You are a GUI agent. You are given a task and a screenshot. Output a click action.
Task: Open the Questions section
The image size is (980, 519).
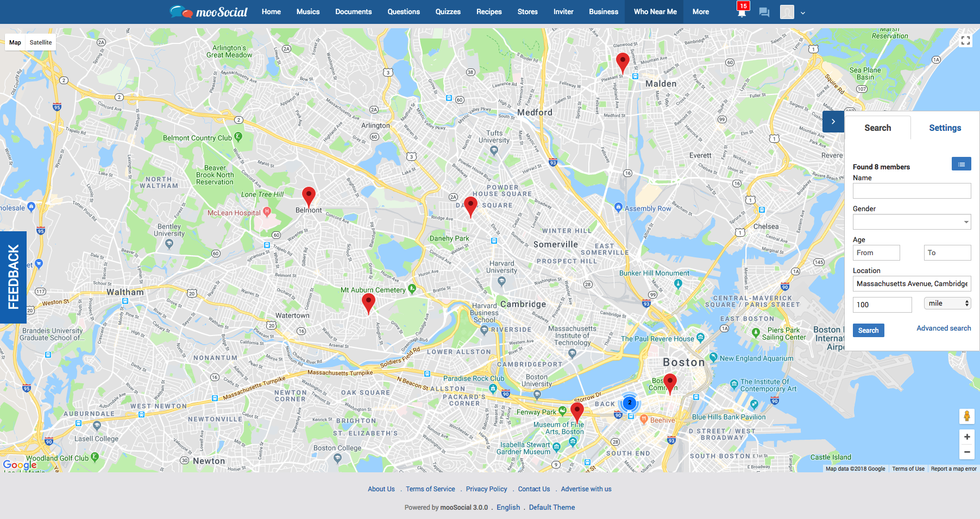(404, 11)
